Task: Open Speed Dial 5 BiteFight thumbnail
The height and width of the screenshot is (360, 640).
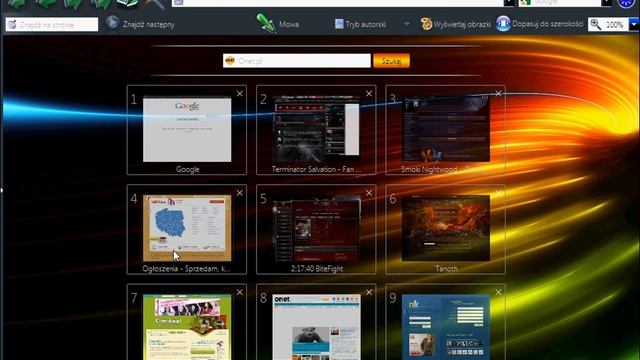Action: point(316,228)
